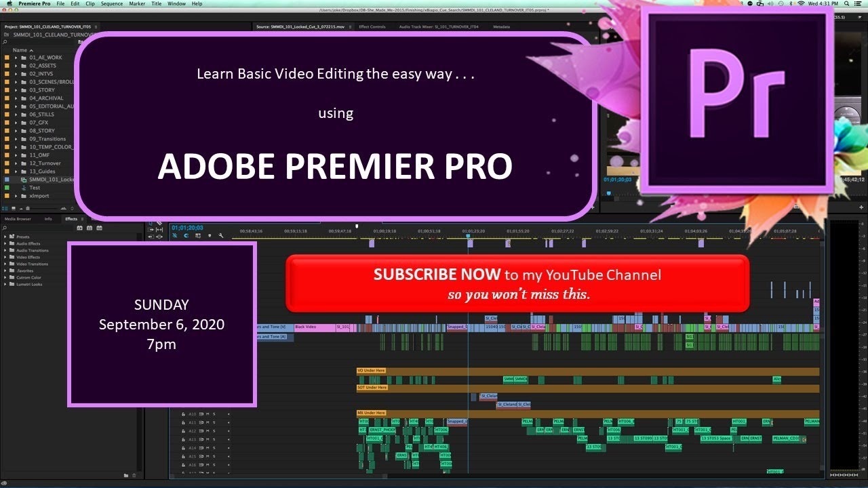Toggle lock on track A11
The height and width of the screenshot is (488, 868).
point(183,422)
